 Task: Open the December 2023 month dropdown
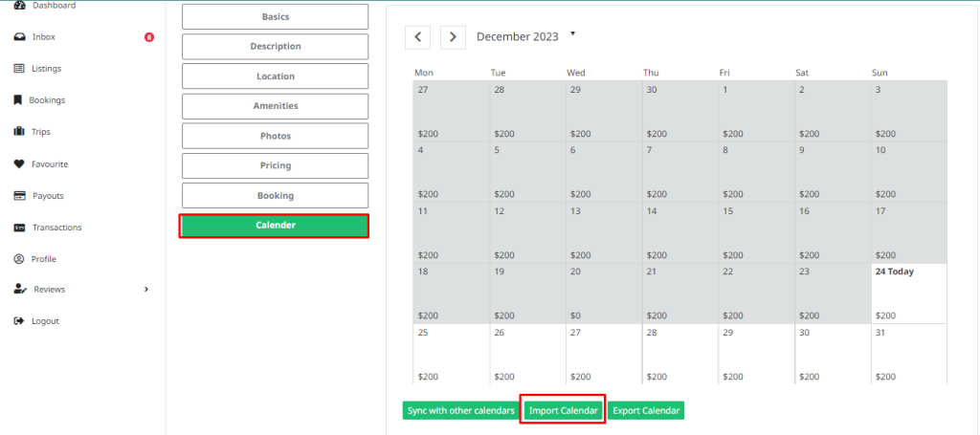pos(573,33)
